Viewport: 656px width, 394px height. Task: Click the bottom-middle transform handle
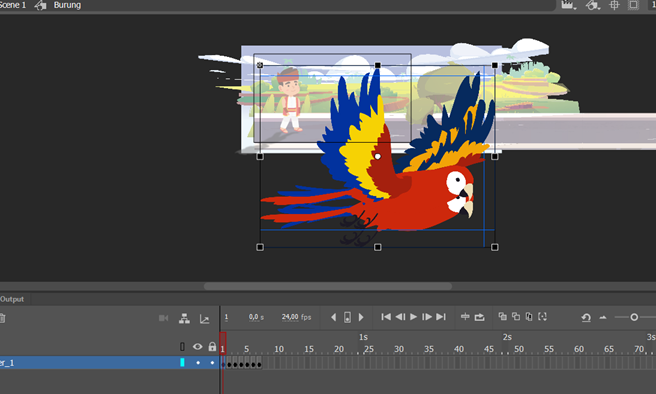pos(377,247)
